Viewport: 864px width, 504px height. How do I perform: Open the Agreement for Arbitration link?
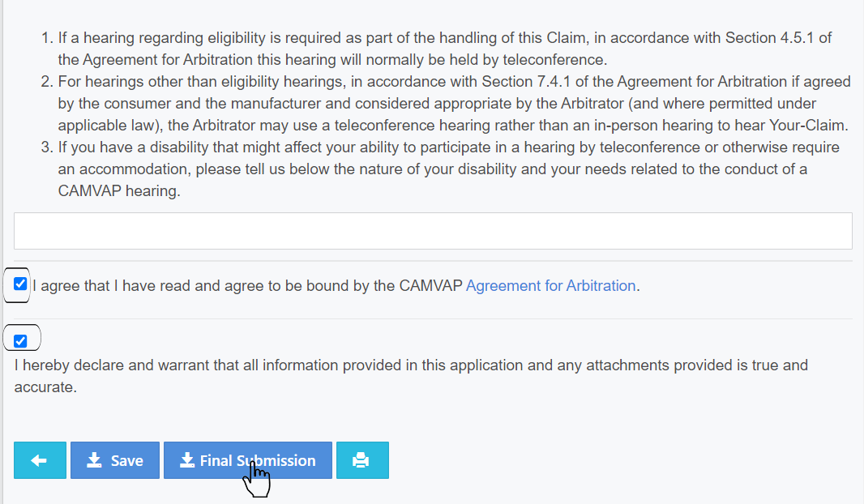coord(550,286)
